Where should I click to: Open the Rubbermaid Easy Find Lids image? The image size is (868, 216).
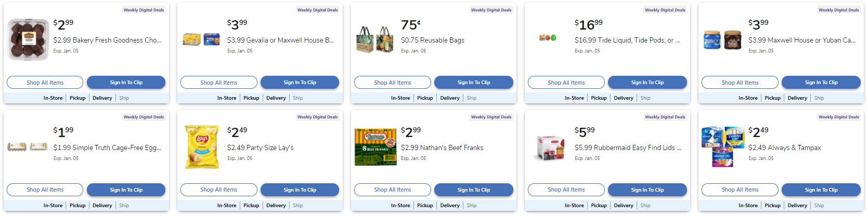(x=550, y=147)
